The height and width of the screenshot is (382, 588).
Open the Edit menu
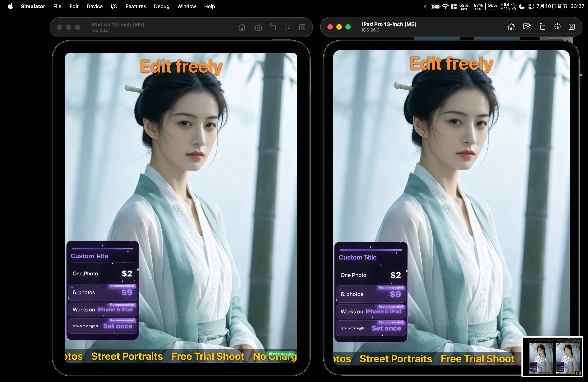tap(74, 6)
